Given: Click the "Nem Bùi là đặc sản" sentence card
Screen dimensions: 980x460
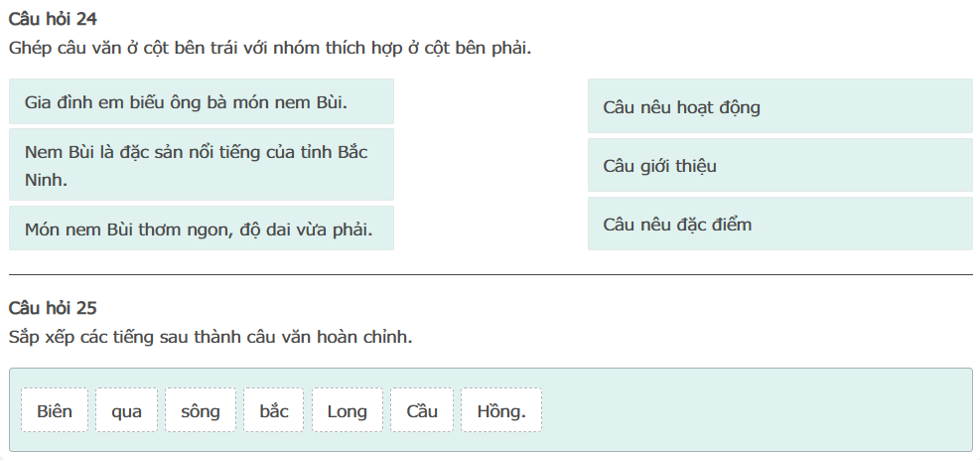Looking at the screenshot, I should point(201,165).
